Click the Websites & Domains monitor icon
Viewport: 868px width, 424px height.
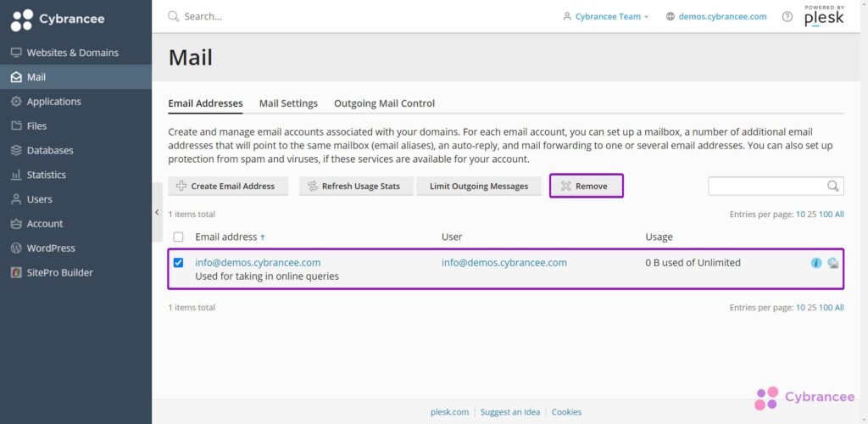tap(16, 53)
